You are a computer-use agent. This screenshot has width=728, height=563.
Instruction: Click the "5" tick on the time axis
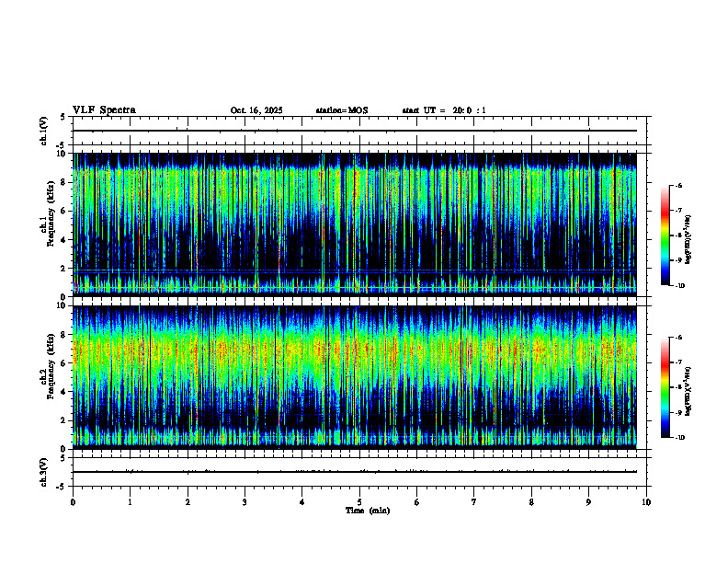point(359,502)
